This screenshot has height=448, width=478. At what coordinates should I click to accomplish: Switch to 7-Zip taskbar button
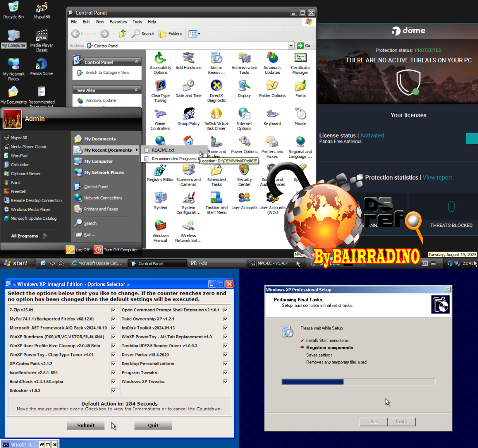(217, 263)
